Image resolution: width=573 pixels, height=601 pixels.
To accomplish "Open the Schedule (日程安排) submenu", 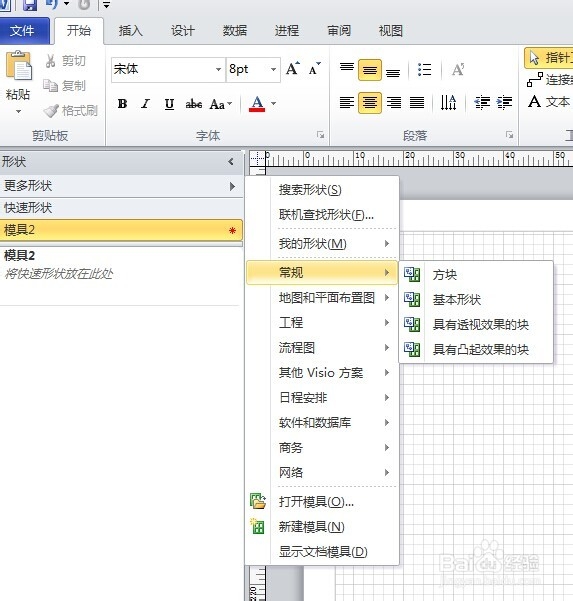I will coord(322,397).
